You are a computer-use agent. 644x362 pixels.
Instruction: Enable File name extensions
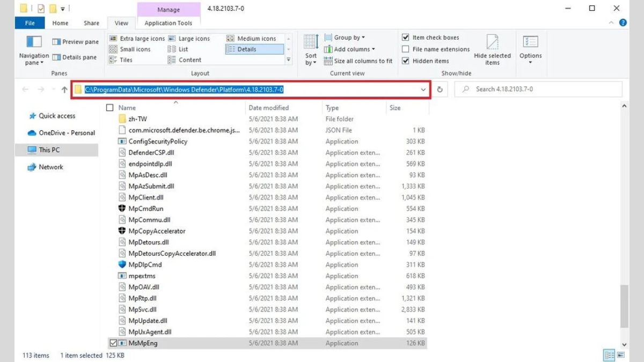[x=406, y=49]
